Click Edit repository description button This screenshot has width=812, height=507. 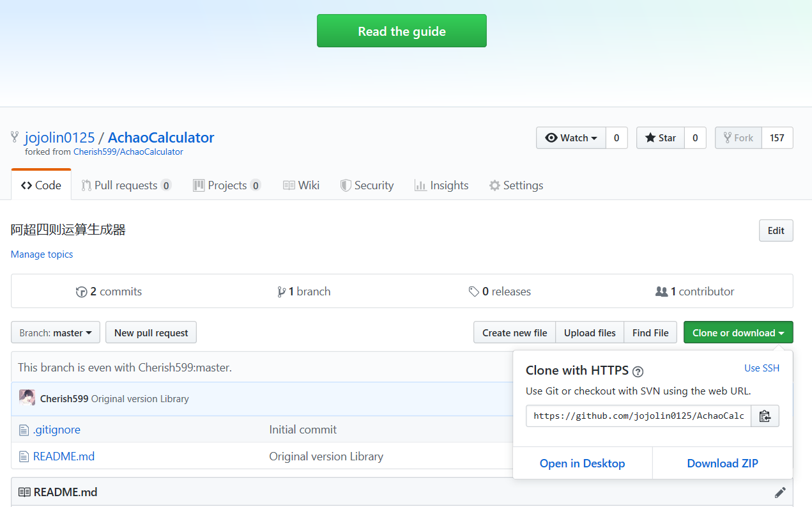776,231
